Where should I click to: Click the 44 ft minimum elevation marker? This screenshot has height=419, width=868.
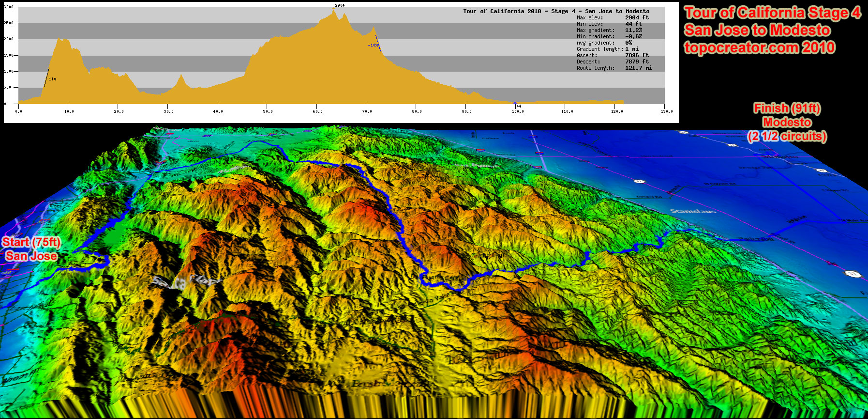[518, 106]
